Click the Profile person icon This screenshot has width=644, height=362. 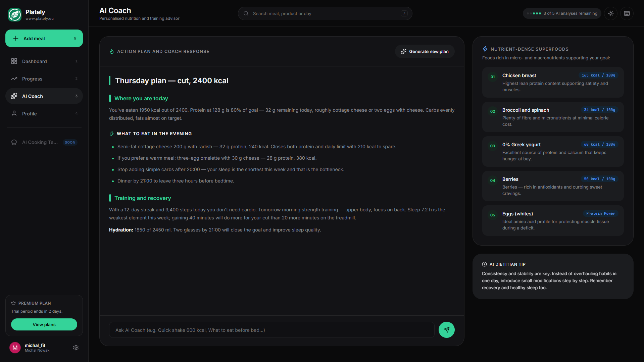point(14,113)
